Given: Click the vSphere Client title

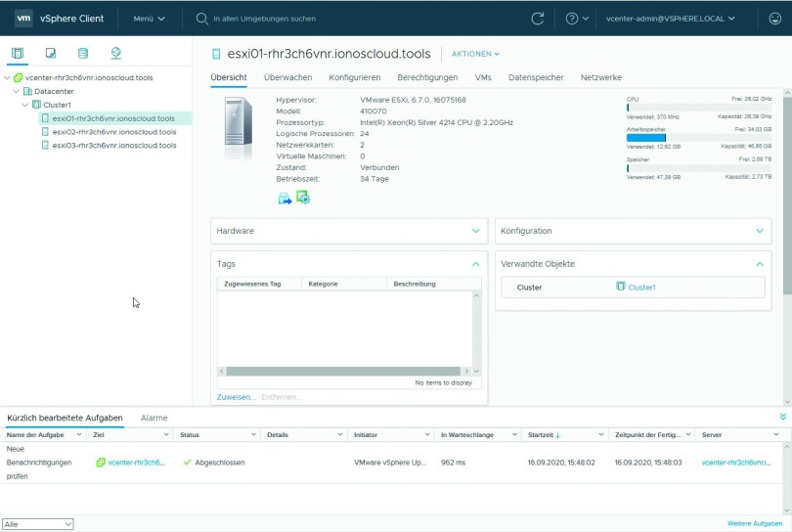Looking at the screenshot, I should (71, 19).
